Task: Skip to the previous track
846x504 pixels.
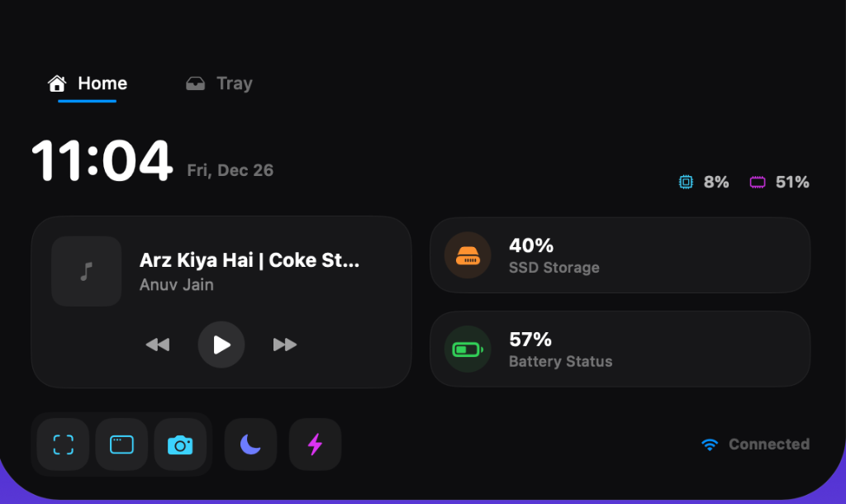Action: (x=158, y=345)
